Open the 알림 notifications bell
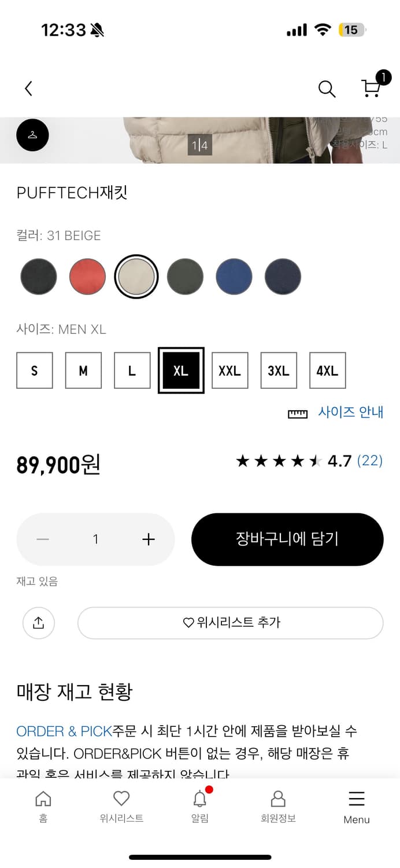The height and width of the screenshot is (868, 400). coord(199,806)
